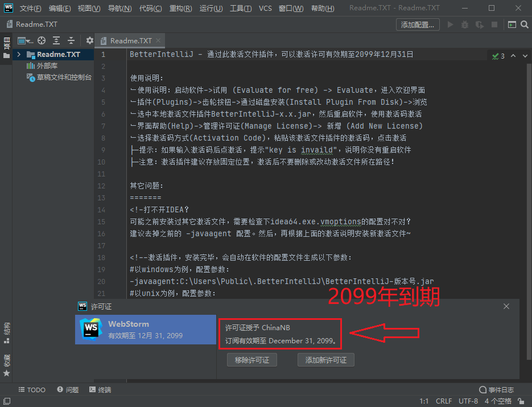
Task: Open the 运行(U) menu
Action: pos(211,8)
